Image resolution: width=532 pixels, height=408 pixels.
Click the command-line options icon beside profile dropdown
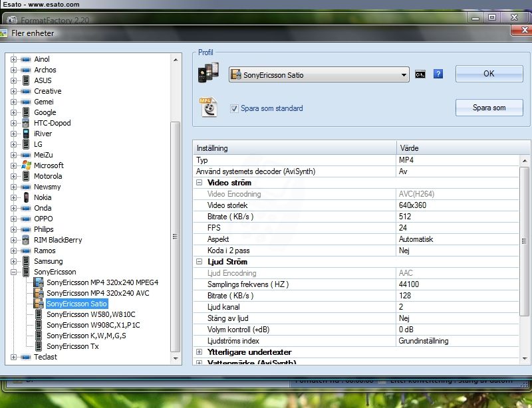[420, 74]
